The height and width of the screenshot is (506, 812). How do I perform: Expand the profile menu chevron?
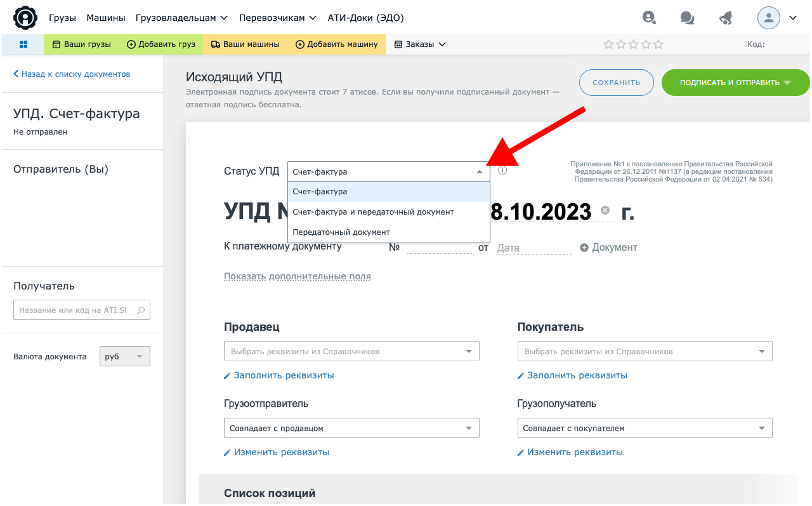[x=793, y=18]
